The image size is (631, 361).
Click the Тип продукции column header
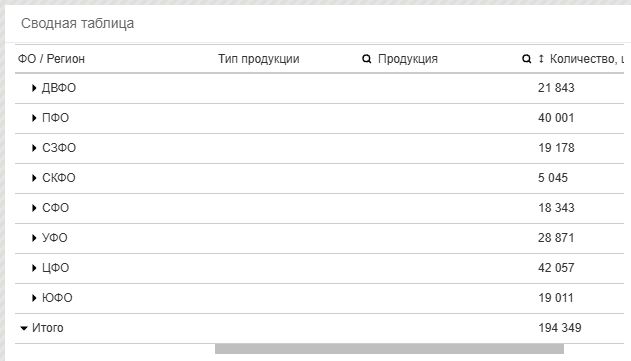tap(259, 59)
